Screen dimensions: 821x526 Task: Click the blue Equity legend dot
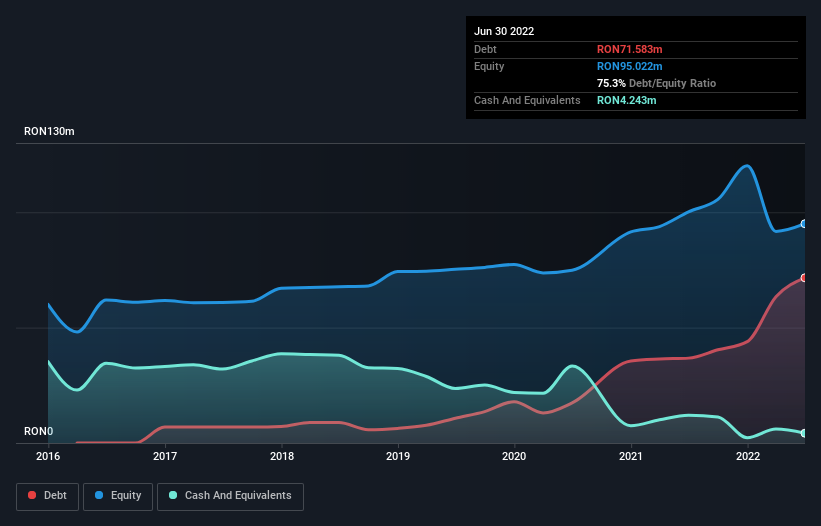(x=99, y=495)
